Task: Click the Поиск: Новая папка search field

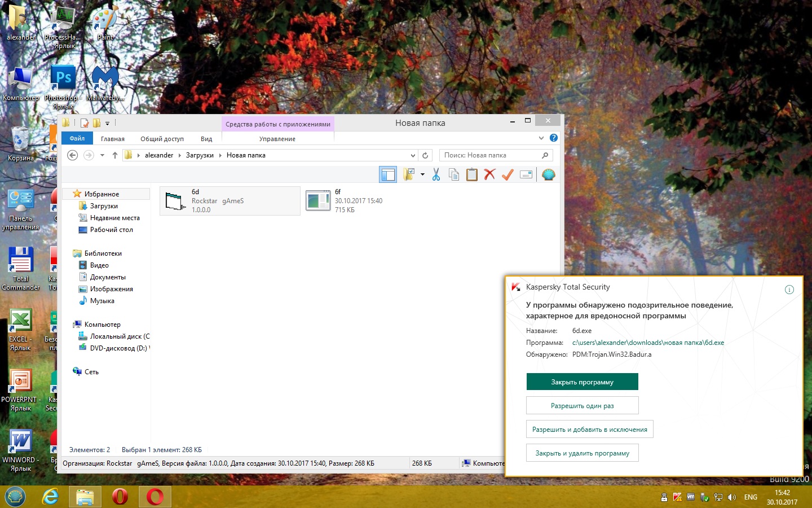Action: tap(496, 155)
